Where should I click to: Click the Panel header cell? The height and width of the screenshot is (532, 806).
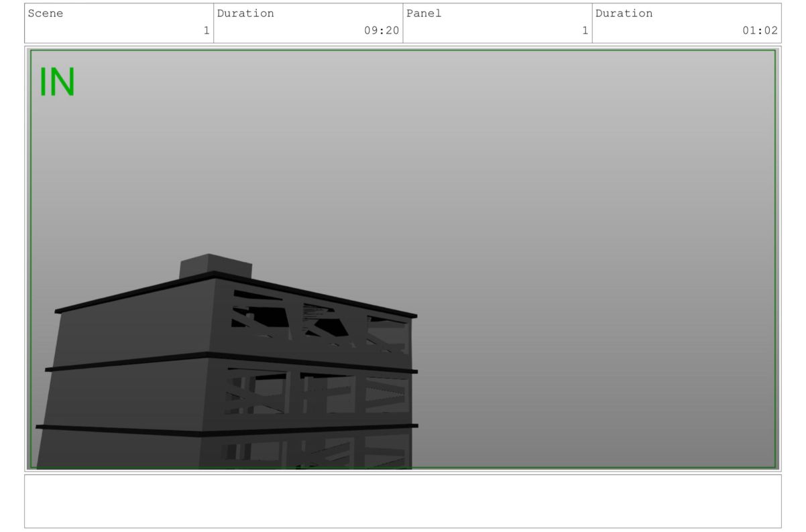[x=497, y=23]
